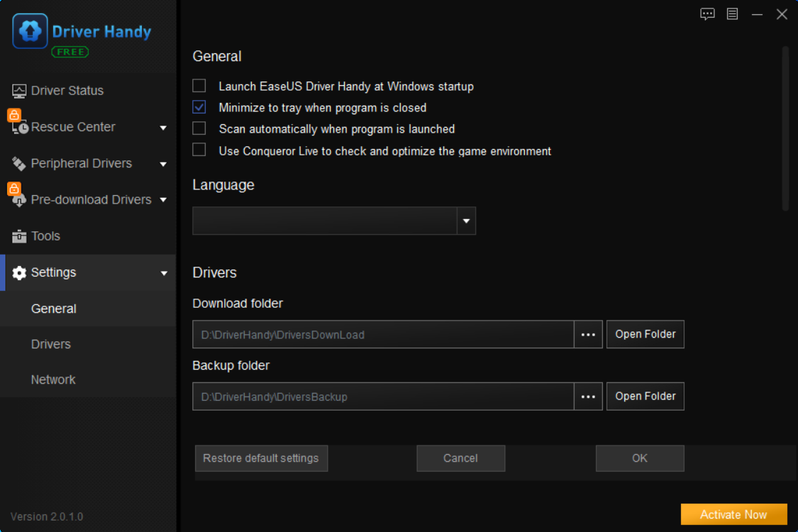
Task: Enable Scan automatically when program is launched
Action: tap(199, 128)
